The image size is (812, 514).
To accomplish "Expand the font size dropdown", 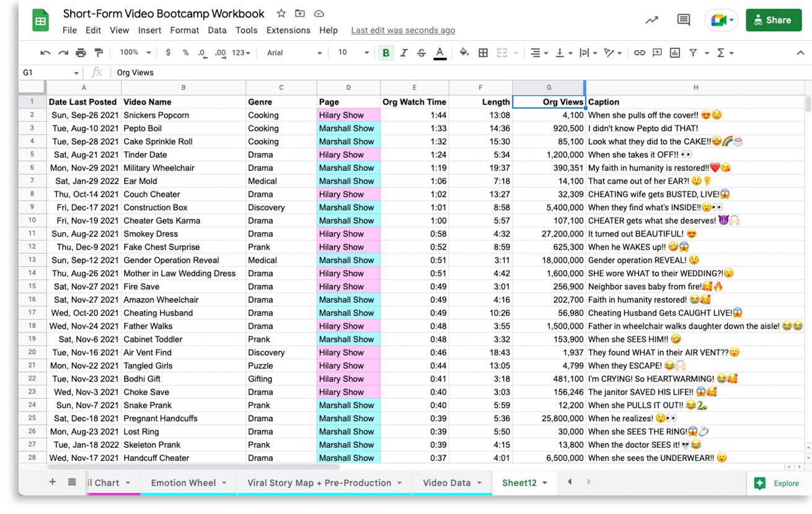I will click(x=353, y=53).
